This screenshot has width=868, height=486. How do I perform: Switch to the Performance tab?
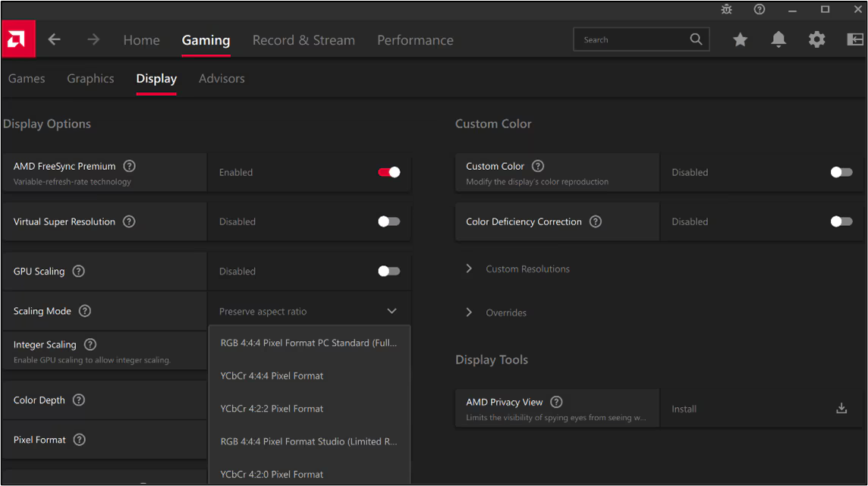(x=415, y=40)
